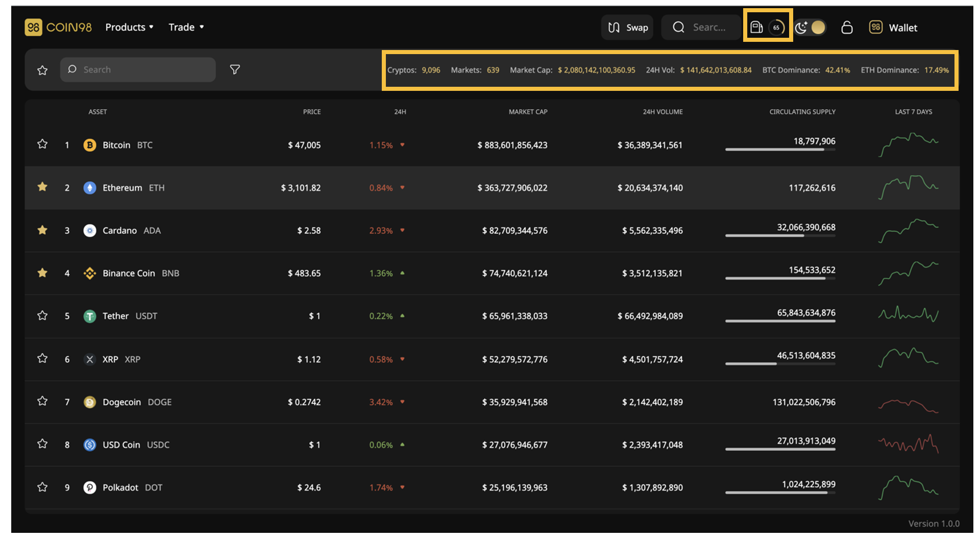Click BTC Dominance 42.41% value
The height and width of the screenshot is (540, 980).
(838, 70)
